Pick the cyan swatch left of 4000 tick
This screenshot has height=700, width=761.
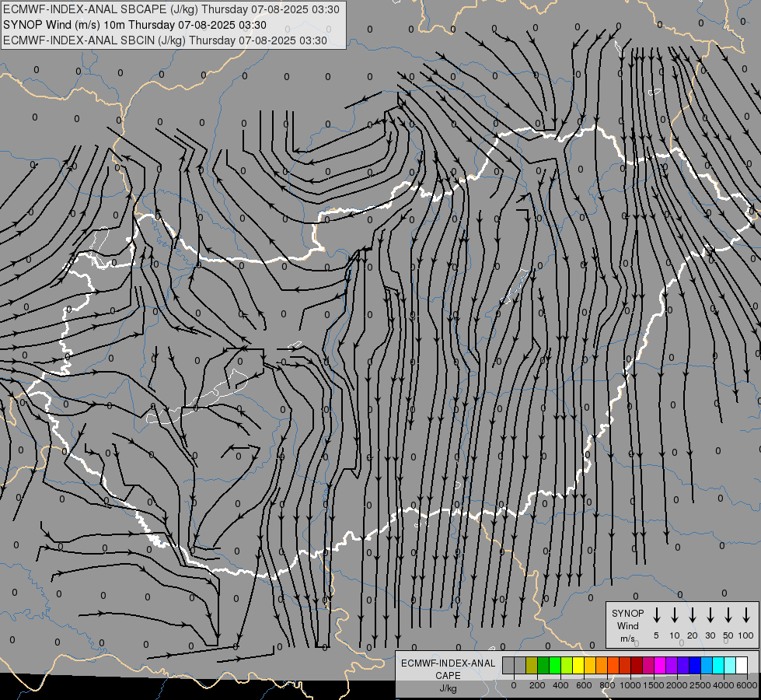pos(718,665)
